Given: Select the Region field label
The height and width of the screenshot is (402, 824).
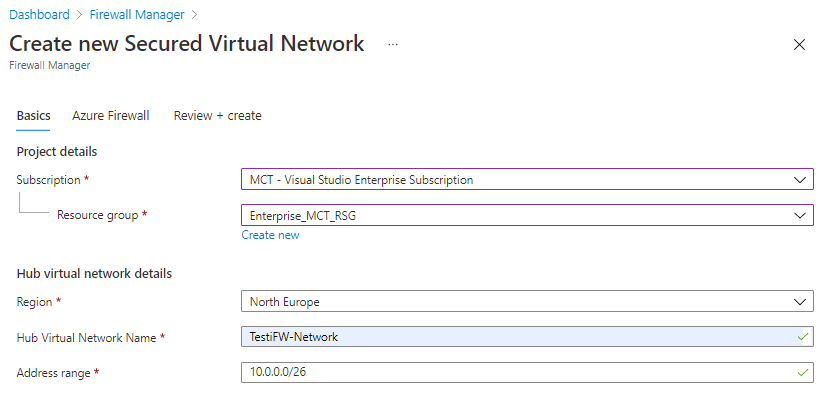Looking at the screenshot, I should pos(34,301).
